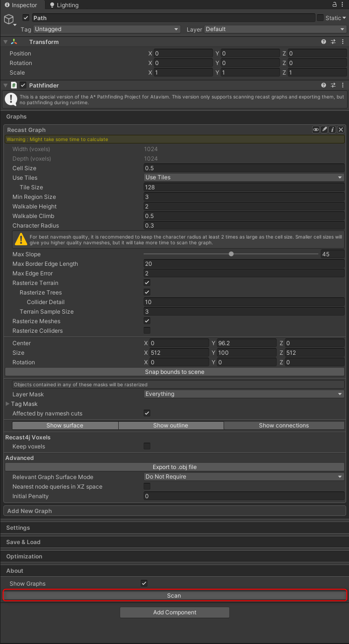Toggle Recast Graph visibility eye icon
Screen dimensions: 349x644
(x=316, y=130)
